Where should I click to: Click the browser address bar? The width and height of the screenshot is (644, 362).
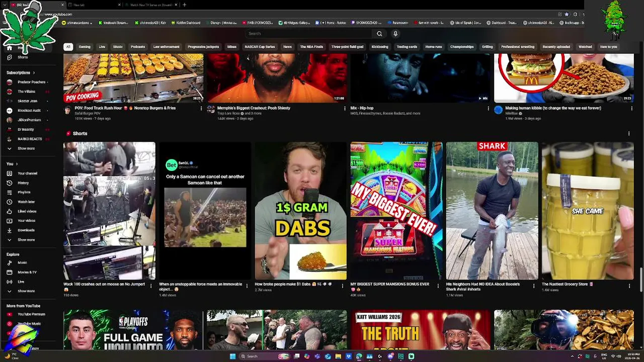pyautogui.click(x=302, y=14)
